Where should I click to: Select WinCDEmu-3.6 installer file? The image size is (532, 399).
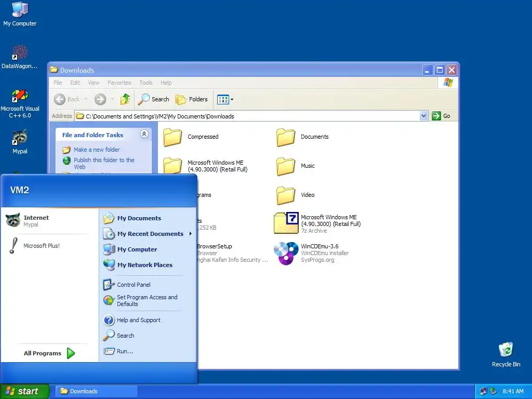312,253
